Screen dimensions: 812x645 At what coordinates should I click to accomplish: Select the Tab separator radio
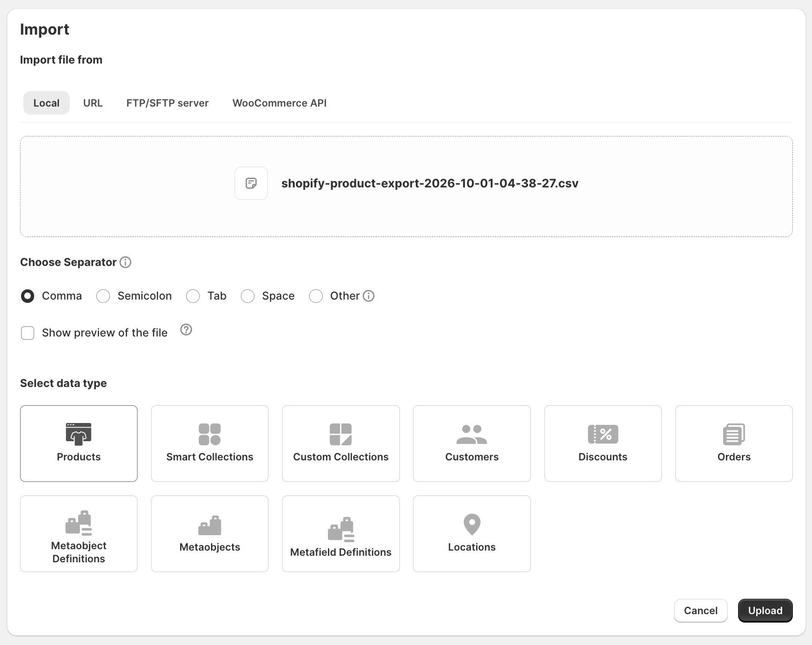(x=193, y=296)
